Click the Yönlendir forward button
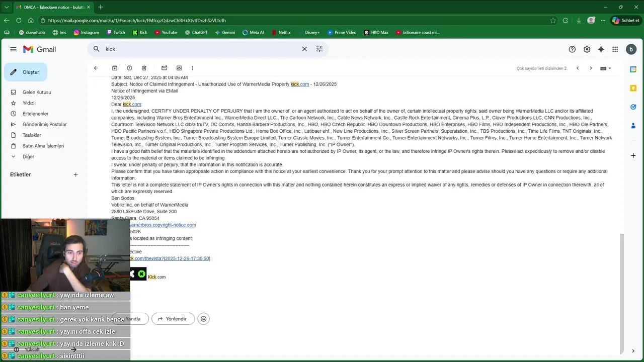The image size is (644, 362). [173, 319]
